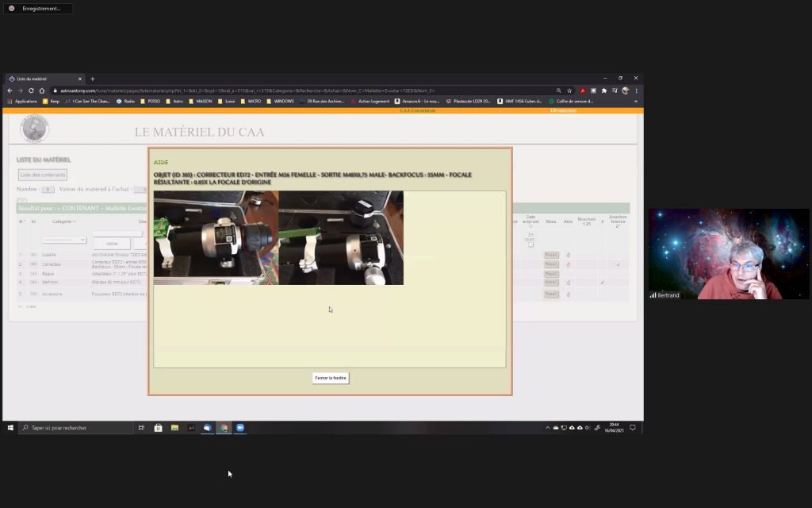The height and width of the screenshot is (508, 812).
Task: Open File Explorer from the taskbar
Action: [174, 428]
